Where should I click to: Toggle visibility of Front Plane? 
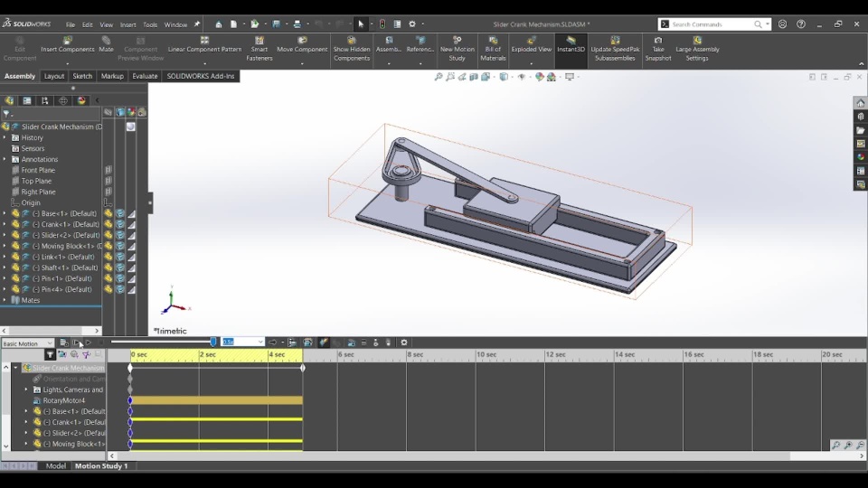pyautogui.click(x=108, y=170)
